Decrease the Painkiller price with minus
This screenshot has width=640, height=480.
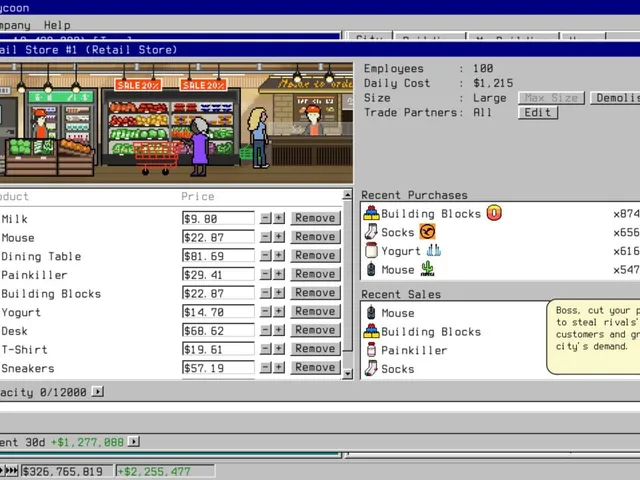(x=265, y=274)
